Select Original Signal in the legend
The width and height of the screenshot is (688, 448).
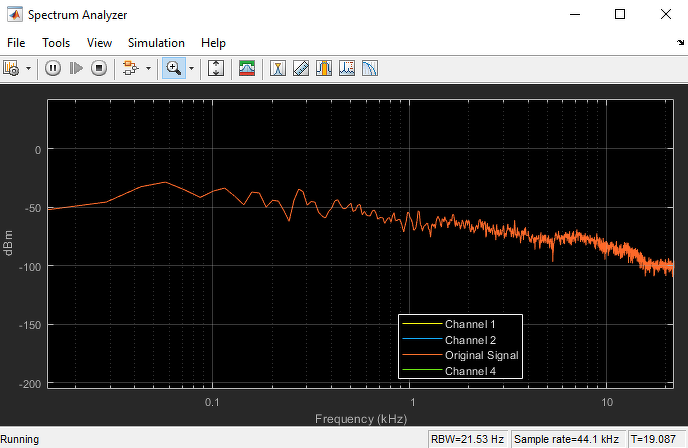coord(482,355)
